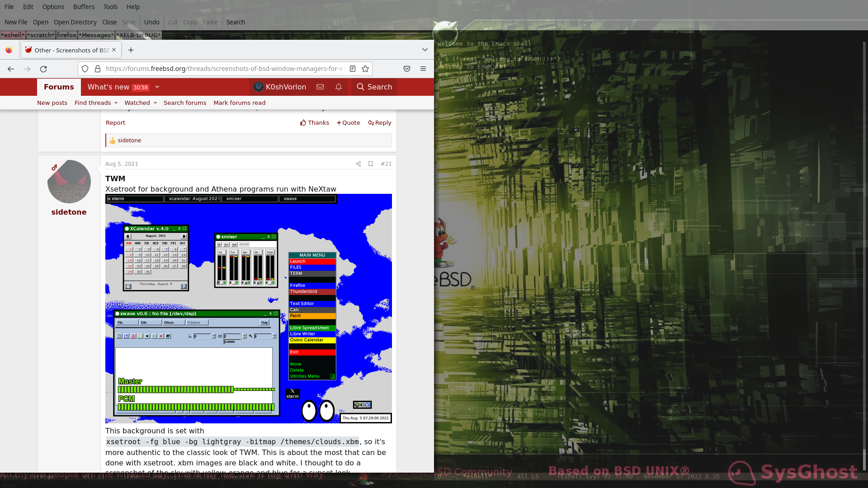Viewport: 868px width, 488px height.
Task: Open the Buffers menu
Action: (84, 7)
